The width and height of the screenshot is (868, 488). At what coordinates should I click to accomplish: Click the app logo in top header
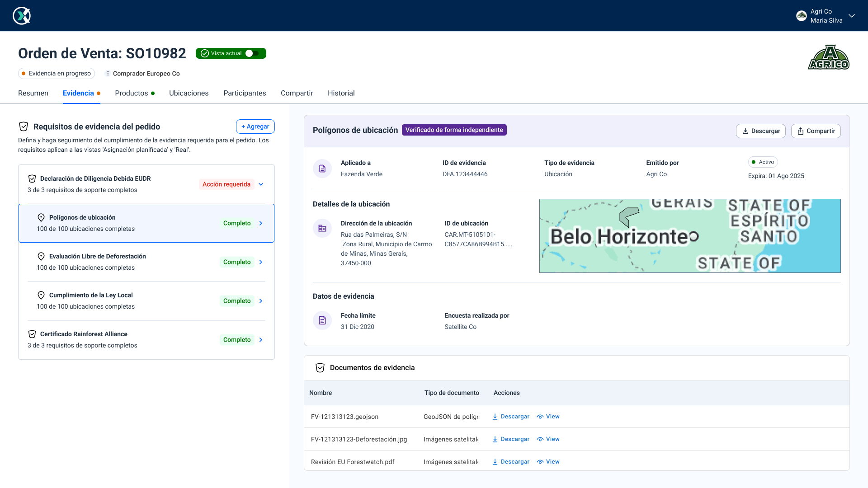tap(22, 16)
